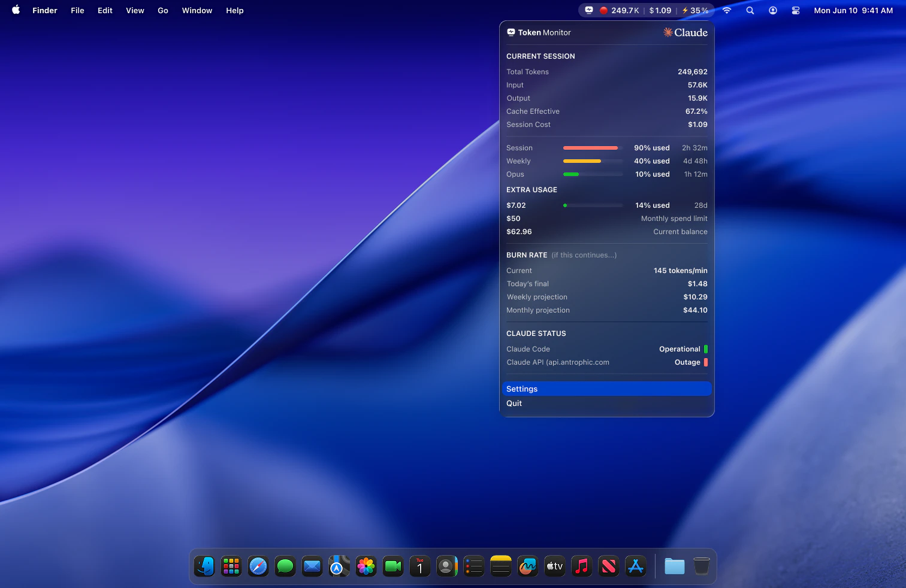Open Wi-Fi from the menu bar
906x588 pixels.
pyautogui.click(x=726, y=10)
